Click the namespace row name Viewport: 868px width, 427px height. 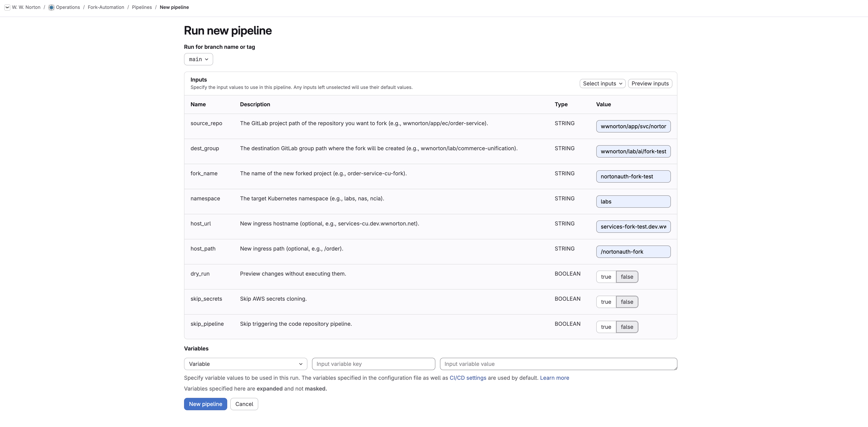(205, 199)
